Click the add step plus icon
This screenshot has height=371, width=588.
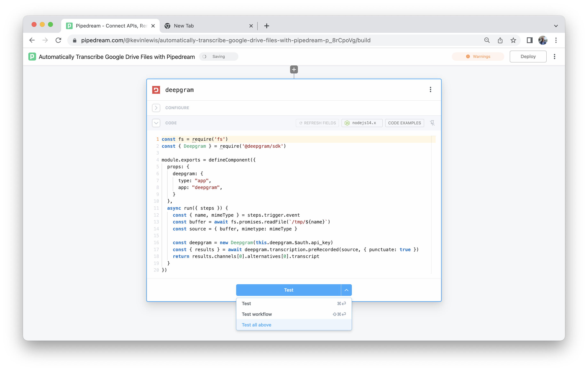pos(294,70)
